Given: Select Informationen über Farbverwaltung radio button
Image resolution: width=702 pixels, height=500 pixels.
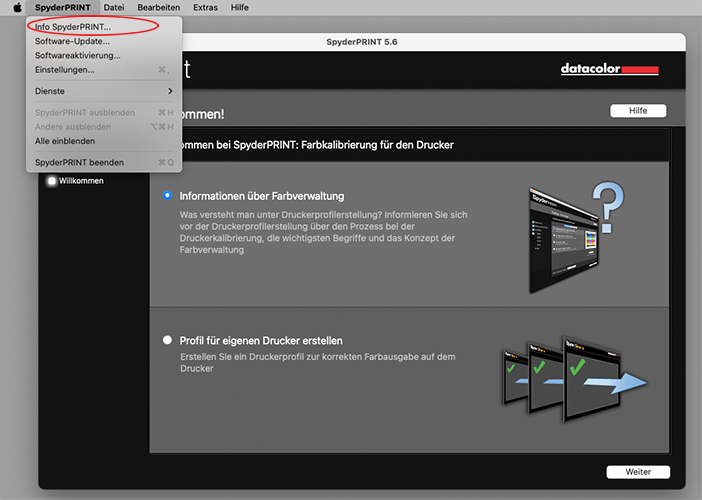Looking at the screenshot, I should pos(167,196).
